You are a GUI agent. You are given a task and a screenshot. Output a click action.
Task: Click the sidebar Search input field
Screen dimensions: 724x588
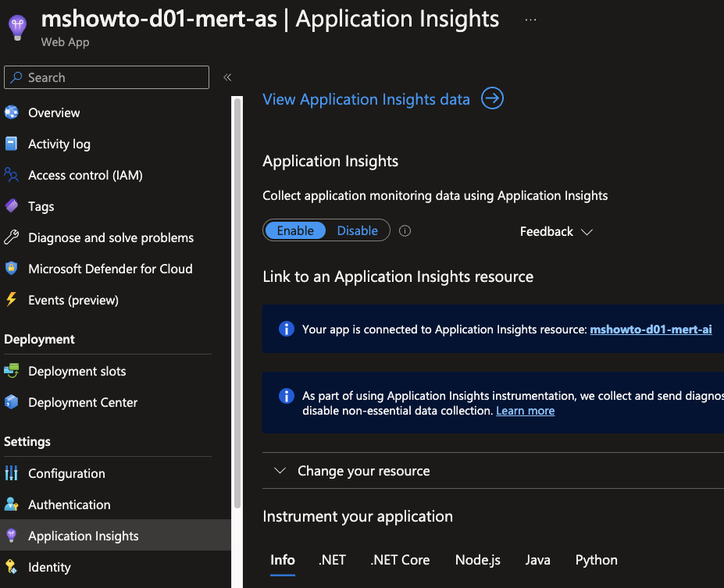106,77
